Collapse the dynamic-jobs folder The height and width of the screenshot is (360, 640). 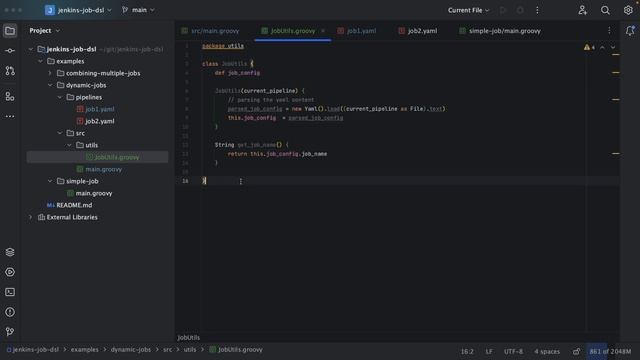(x=50, y=85)
